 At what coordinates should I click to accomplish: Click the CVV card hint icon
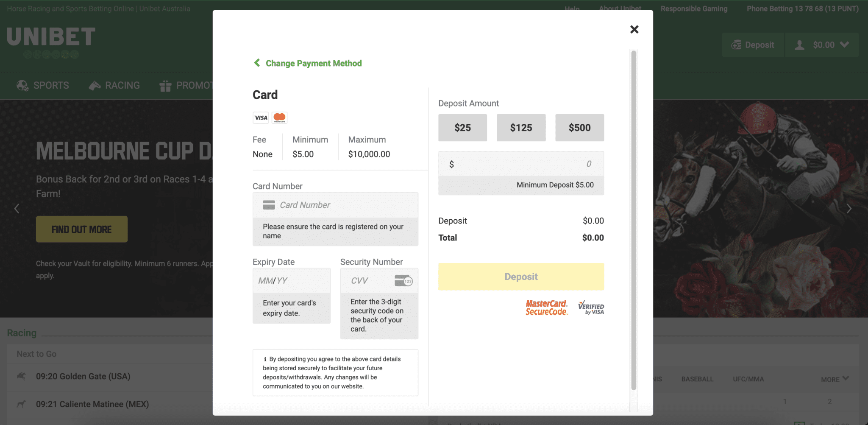click(403, 280)
